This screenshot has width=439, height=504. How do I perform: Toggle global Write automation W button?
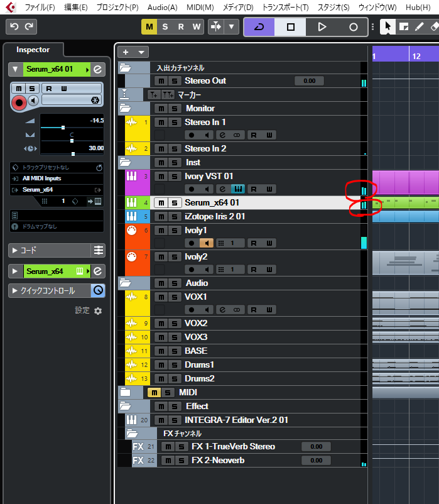[x=197, y=26]
